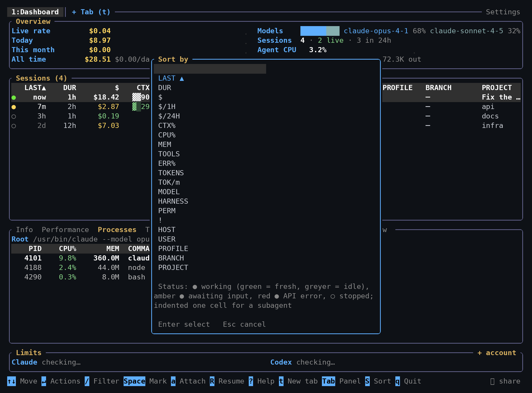
Task: Click the a Attach key badge
Action: [x=173, y=381]
